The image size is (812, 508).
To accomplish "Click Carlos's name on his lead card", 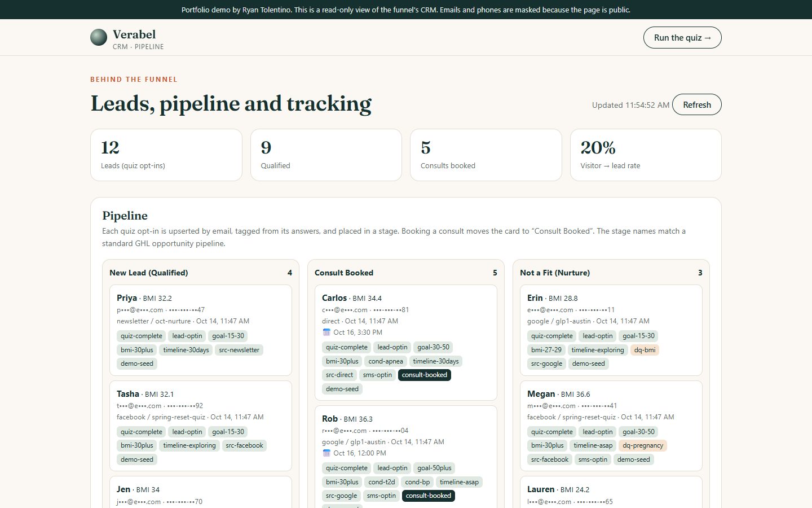I will point(334,298).
